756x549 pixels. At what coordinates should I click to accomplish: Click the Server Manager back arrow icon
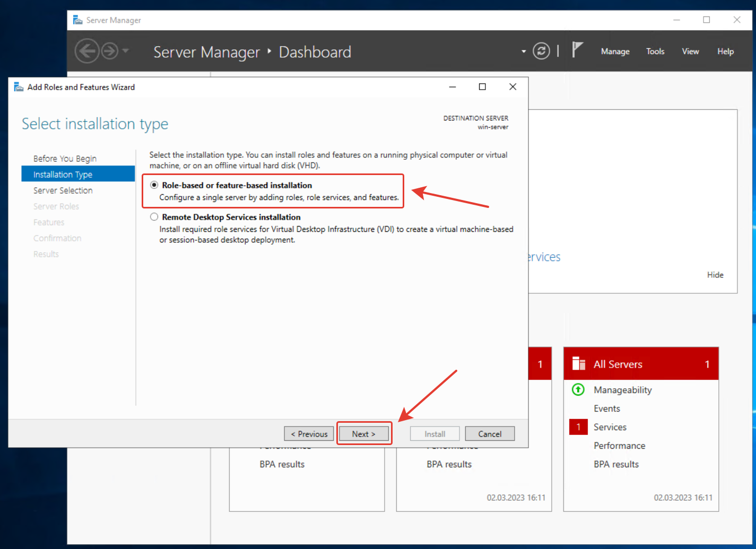[87, 51]
